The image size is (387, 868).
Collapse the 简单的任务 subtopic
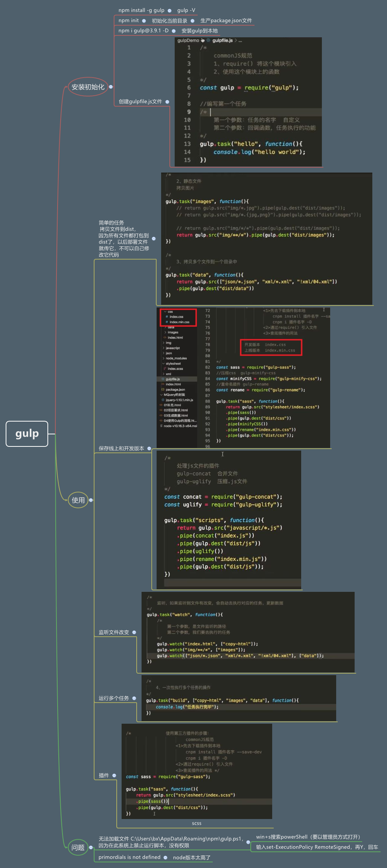pos(154,238)
